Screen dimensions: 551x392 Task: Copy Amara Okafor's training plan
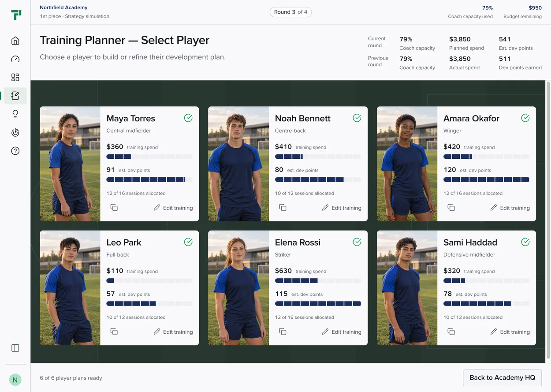[451, 207]
